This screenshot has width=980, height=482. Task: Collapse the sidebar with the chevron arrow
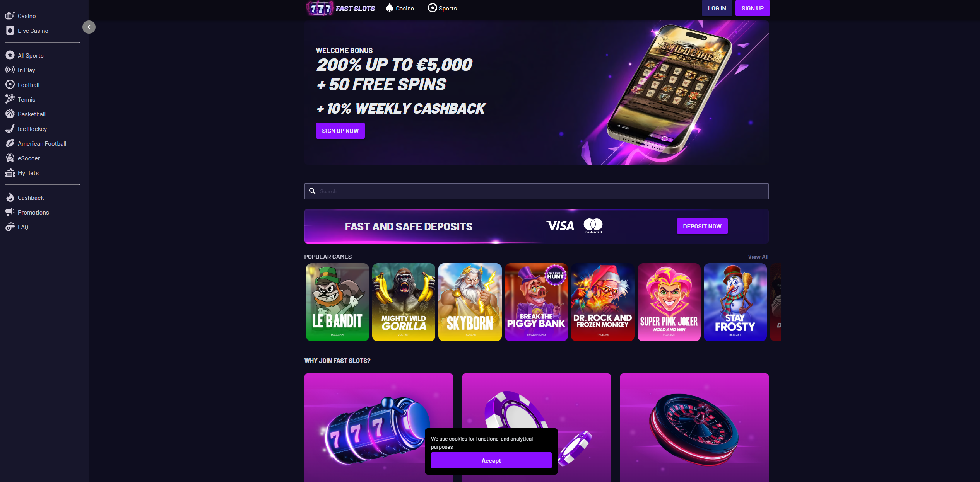pyautogui.click(x=89, y=27)
